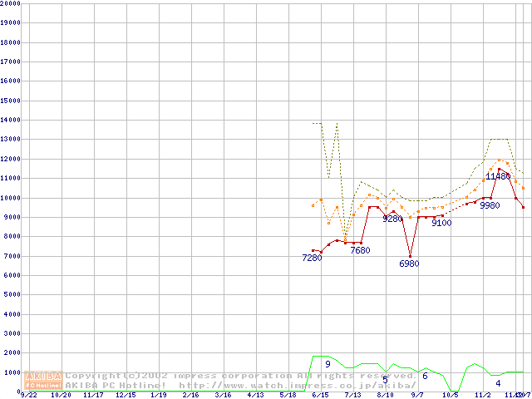Click the 9/22 date on the x-axis
Image resolution: width=532 pixels, height=399 pixels.
coord(28,396)
